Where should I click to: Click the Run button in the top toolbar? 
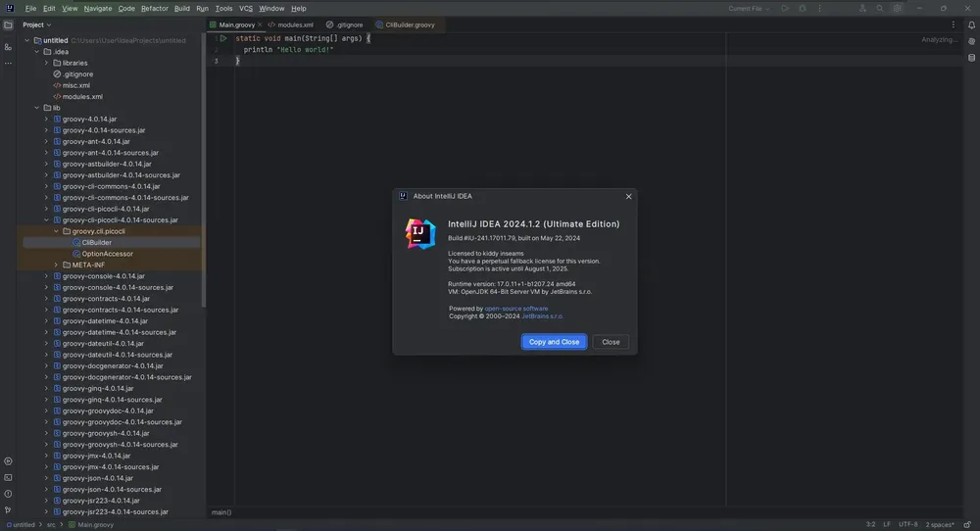(x=785, y=8)
